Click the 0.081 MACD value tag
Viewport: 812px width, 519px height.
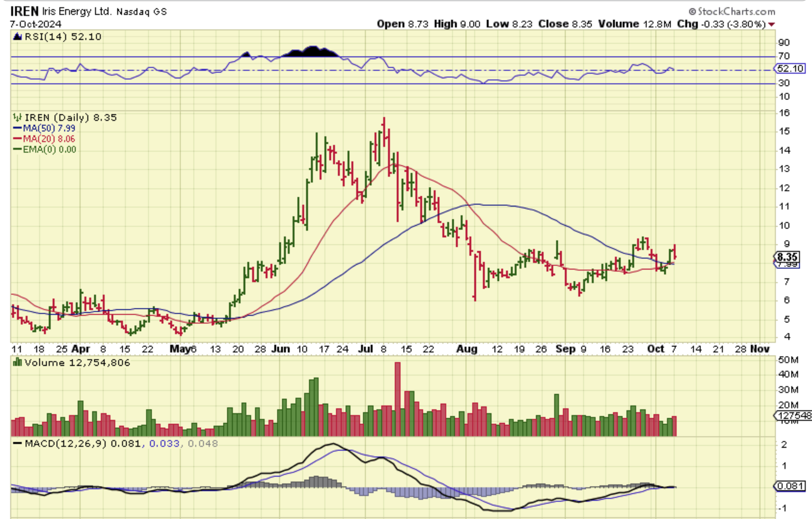pyautogui.click(x=790, y=486)
